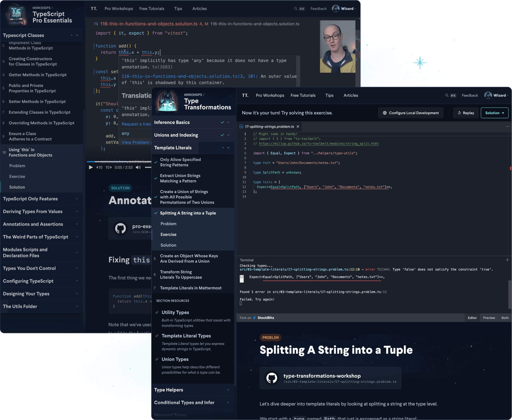
Task: Select the 17-splitting-strings.problem.ts editor tab
Action: (269, 127)
